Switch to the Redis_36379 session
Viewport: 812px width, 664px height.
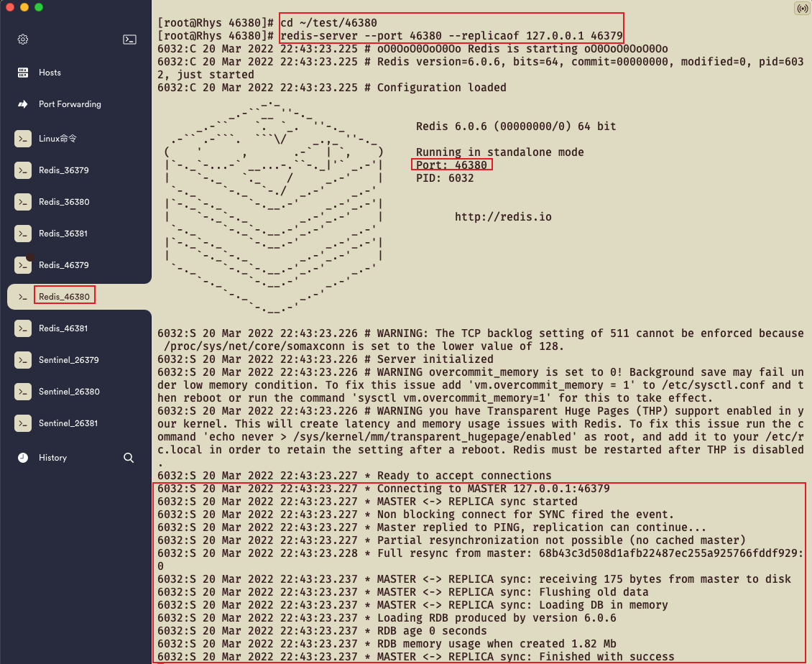(64, 170)
